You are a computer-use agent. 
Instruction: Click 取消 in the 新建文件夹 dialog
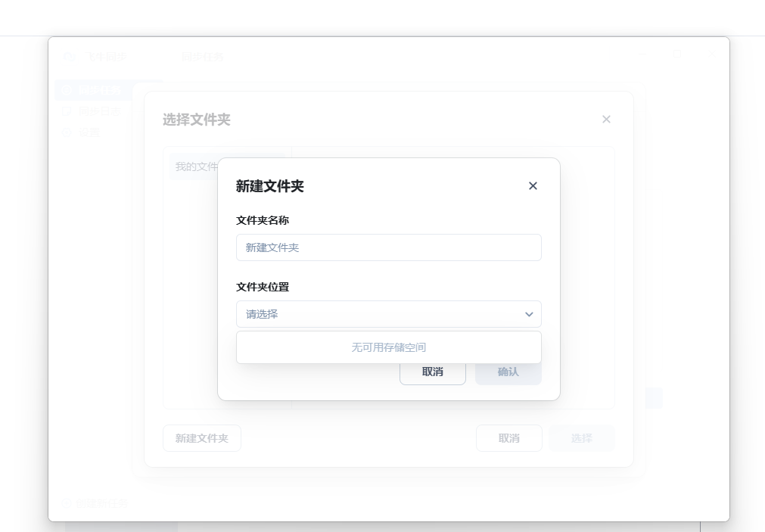433,372
